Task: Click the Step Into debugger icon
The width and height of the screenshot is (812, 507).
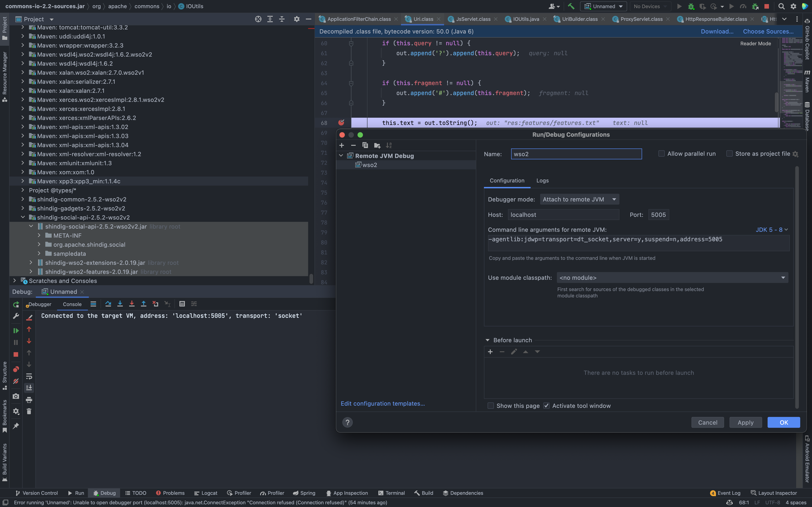Action: 120,304
